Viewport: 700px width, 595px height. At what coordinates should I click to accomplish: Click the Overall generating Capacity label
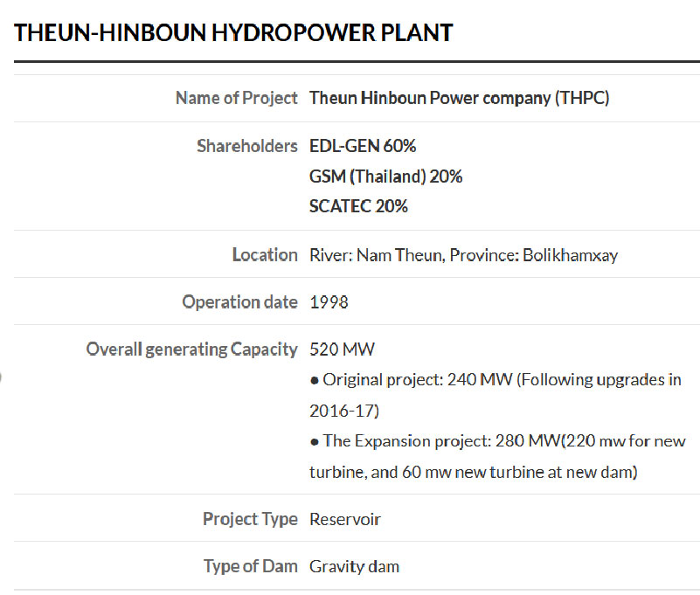[191, 349]
